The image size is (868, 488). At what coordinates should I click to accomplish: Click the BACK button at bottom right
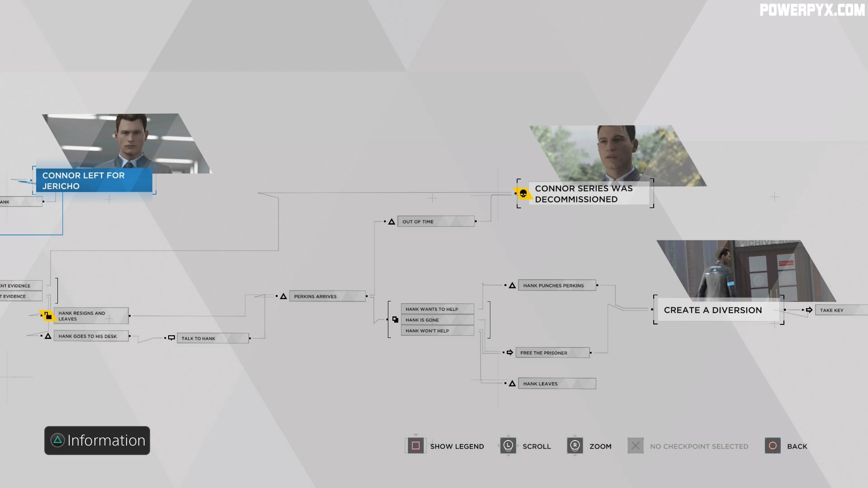[787, 446]
